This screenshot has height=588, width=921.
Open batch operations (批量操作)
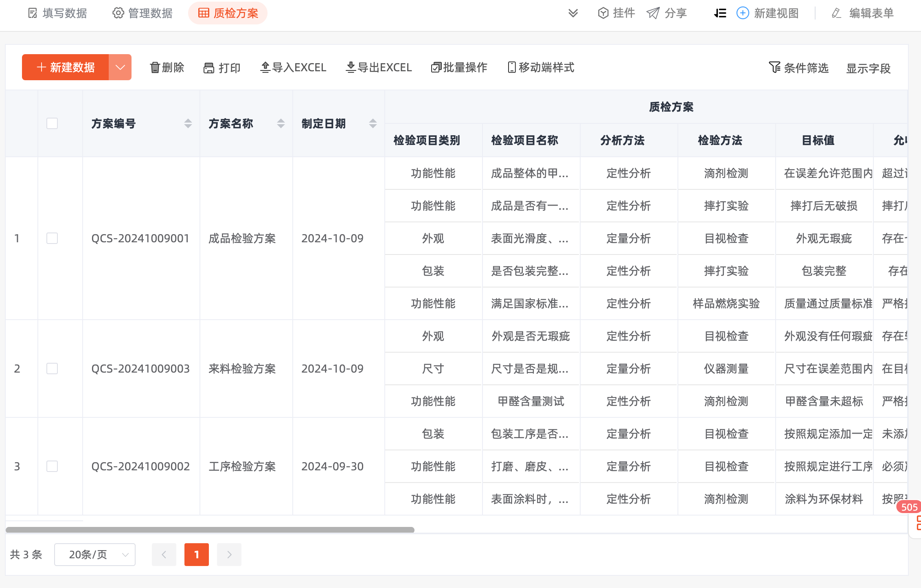click(459, 68)
